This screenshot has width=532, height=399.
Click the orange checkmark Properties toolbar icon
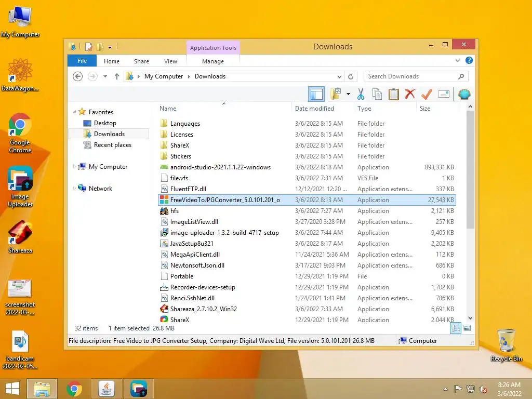click(427, 94)
